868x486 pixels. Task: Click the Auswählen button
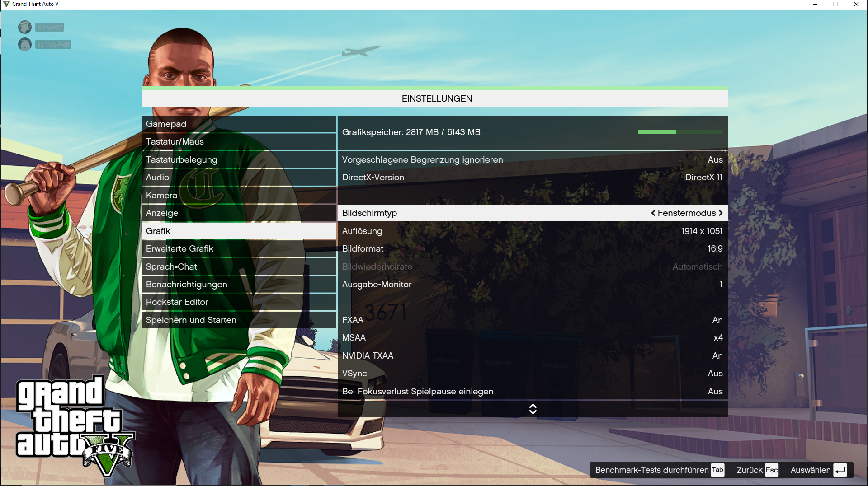pos(810,470)
